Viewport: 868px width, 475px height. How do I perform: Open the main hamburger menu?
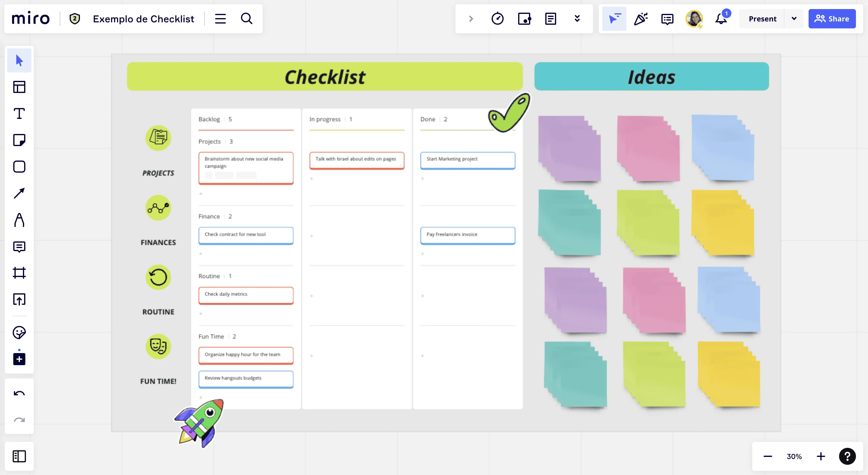(220, 19)
